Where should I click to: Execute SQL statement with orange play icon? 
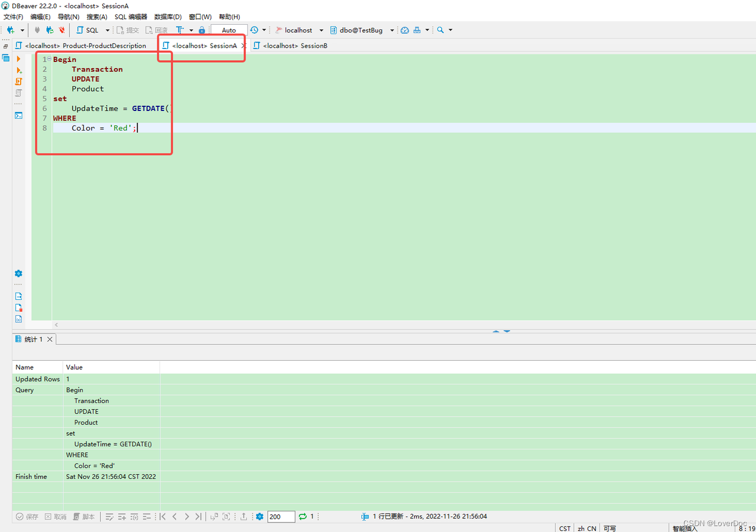click(x=18, y=59)
